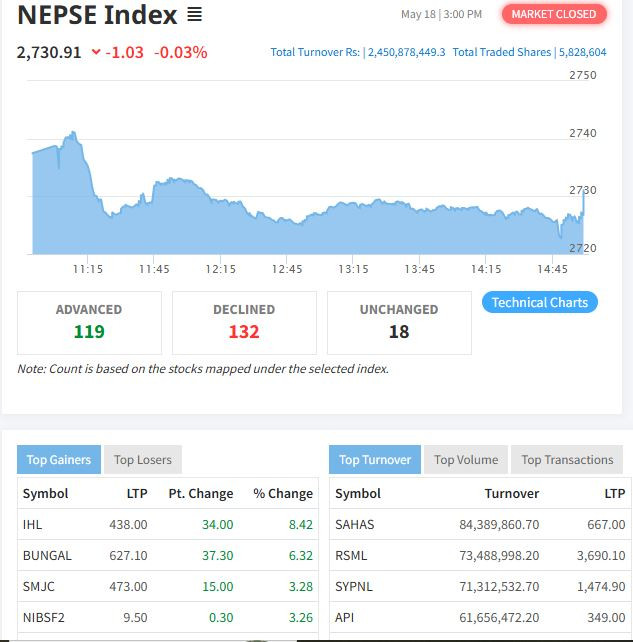
Task: Click API's LTP value 349.00
Action: (x=606, y=617)
